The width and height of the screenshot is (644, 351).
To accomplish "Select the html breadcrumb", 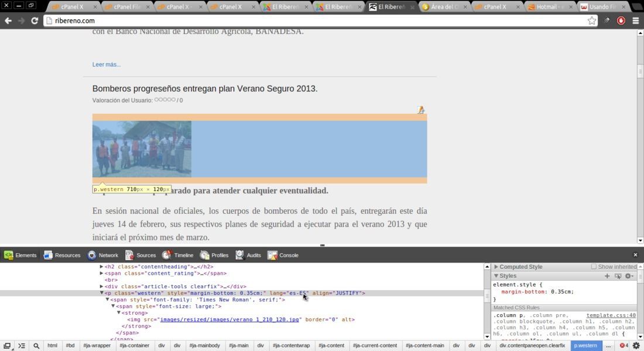I will click(52, 346).
